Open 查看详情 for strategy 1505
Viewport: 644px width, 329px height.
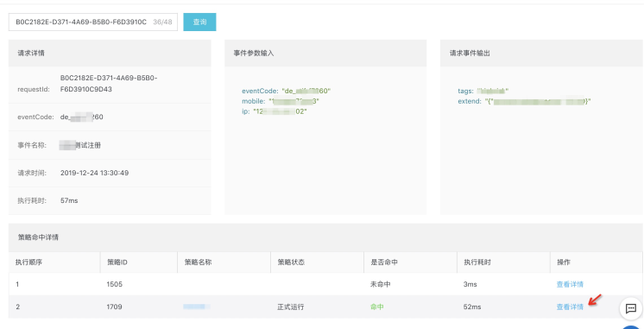[570, 284]
